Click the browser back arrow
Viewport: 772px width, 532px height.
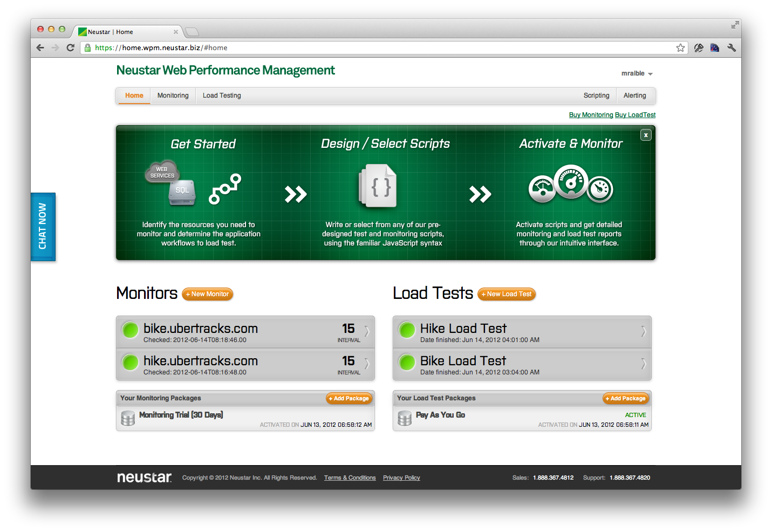pyautogui.click(x=40, y=47)
